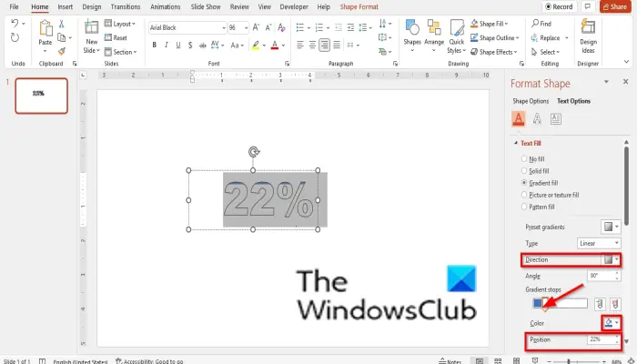Increase font size button

pos(256,27)
